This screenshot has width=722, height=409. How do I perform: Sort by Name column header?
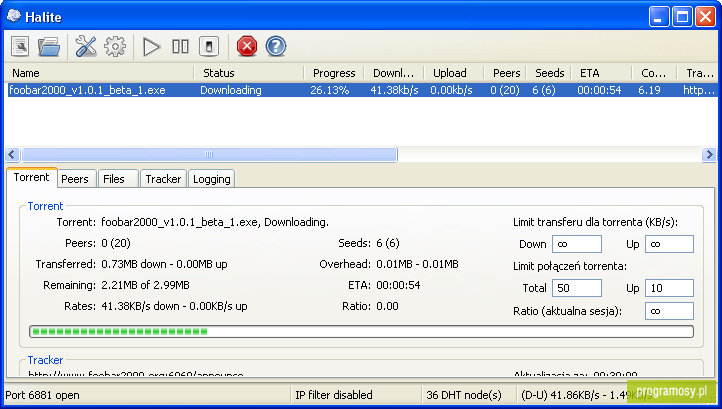(99, 73)
